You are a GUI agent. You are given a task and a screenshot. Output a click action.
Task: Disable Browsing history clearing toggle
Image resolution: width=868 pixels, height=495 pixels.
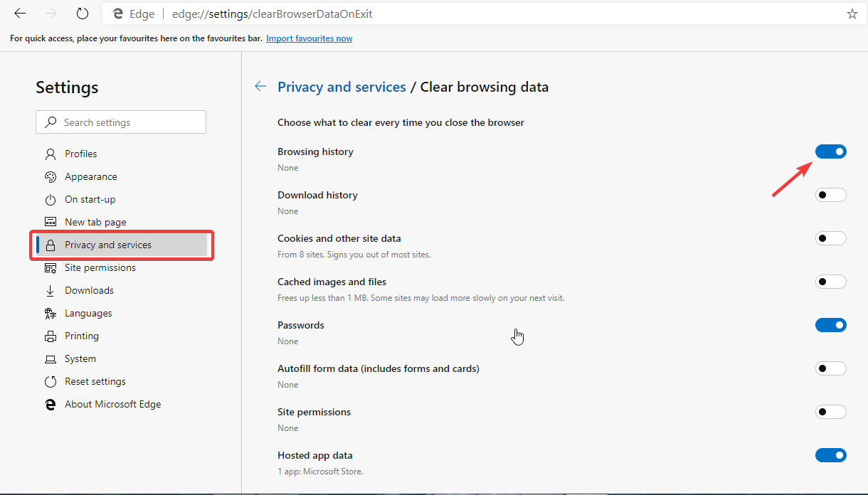pos(830,151)
